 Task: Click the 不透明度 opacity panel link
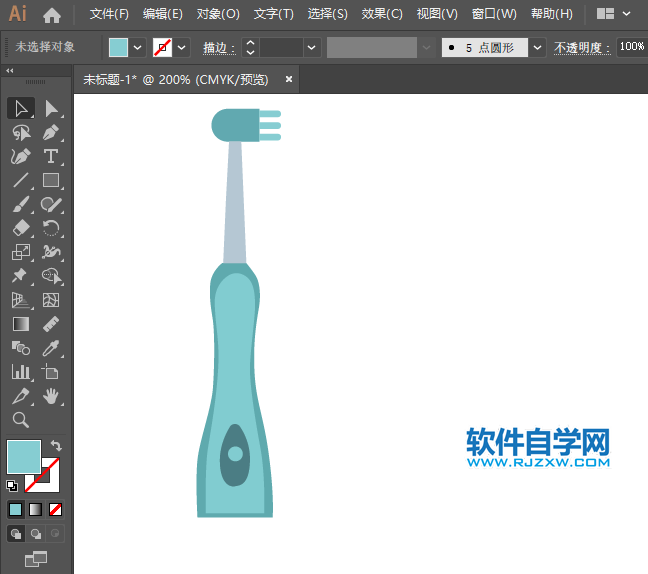pos(582,48)
